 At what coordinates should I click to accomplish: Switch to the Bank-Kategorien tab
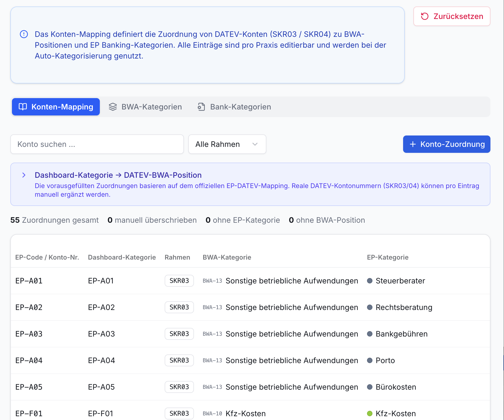tap(234, 107)
